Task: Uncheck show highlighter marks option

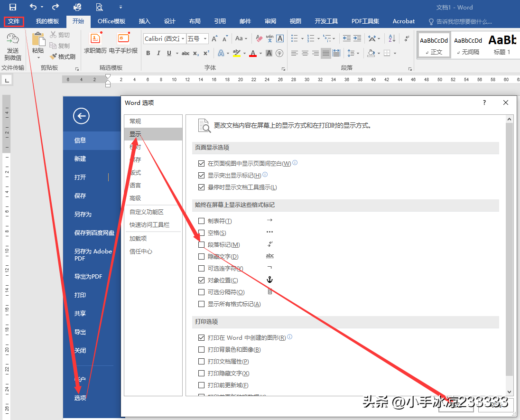Action: [x=201, y=175]
